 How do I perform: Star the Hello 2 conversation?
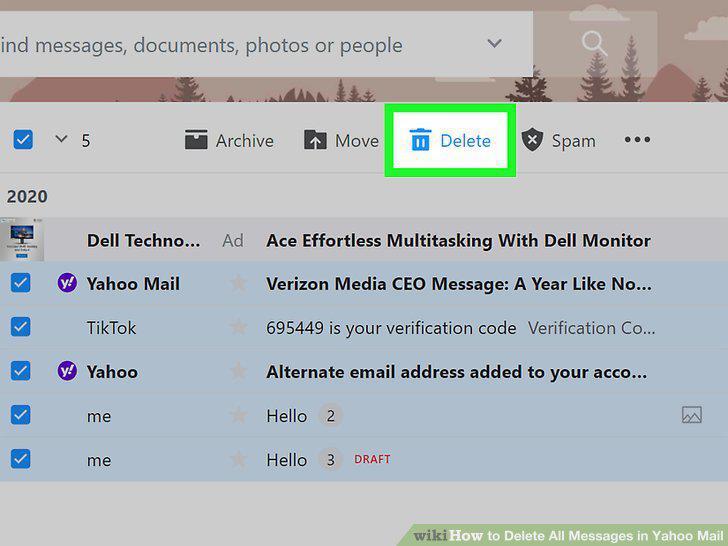pos(239,415)
